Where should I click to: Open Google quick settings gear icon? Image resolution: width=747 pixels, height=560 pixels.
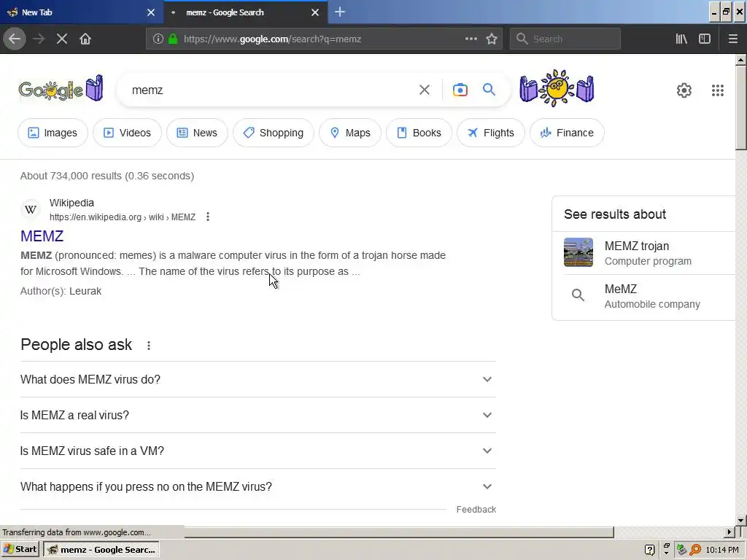tap(684, 90)
